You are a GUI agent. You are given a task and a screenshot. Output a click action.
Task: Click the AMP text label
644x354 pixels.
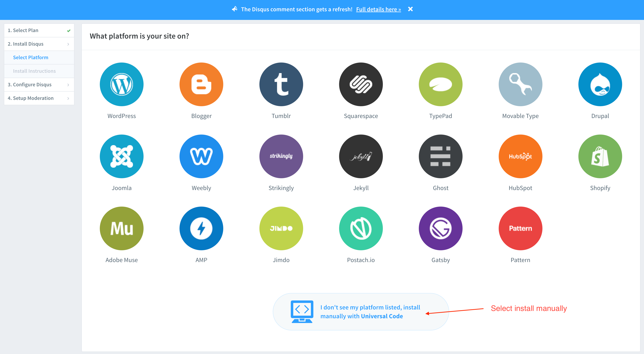pyautogui.click(x=201, y=260)
